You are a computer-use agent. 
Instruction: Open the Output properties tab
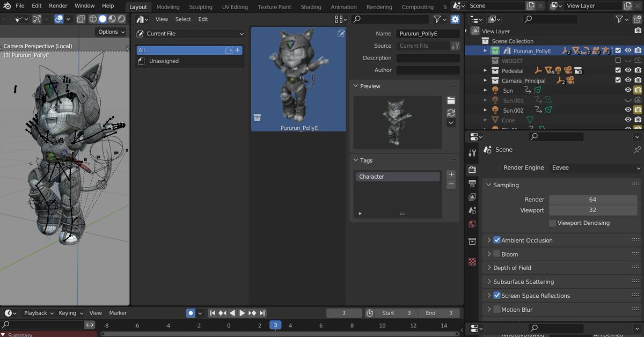(x=472, y=184)
